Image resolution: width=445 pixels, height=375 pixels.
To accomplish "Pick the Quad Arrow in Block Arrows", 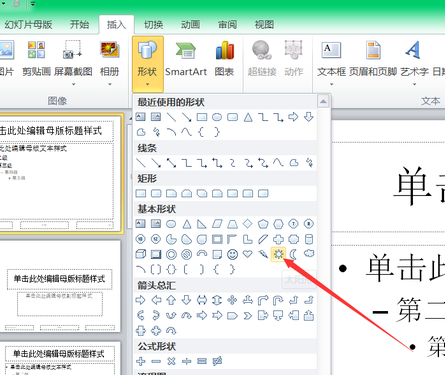I will (232, 300).
